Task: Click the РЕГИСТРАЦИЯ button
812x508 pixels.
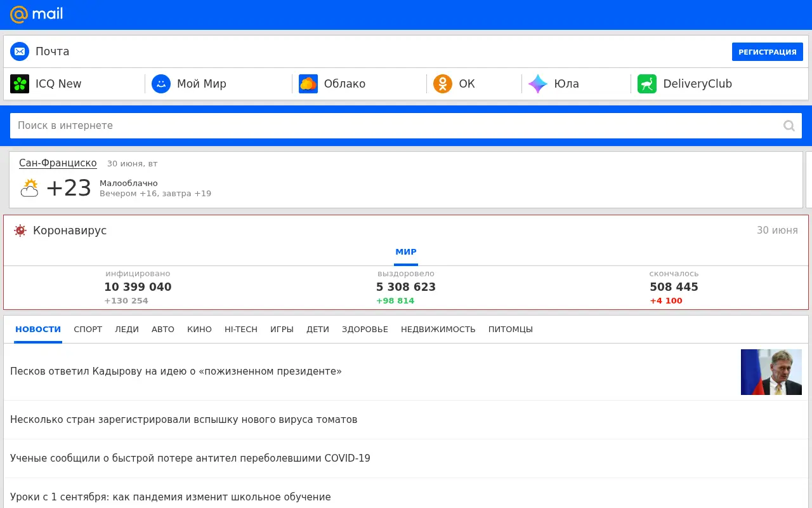Action: pyautogui.click(x=768, y=52)
